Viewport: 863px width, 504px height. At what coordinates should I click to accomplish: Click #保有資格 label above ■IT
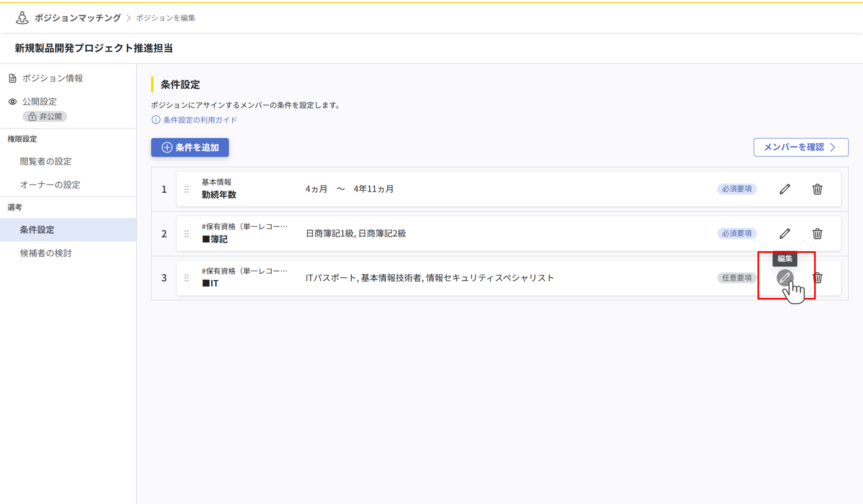244,271
